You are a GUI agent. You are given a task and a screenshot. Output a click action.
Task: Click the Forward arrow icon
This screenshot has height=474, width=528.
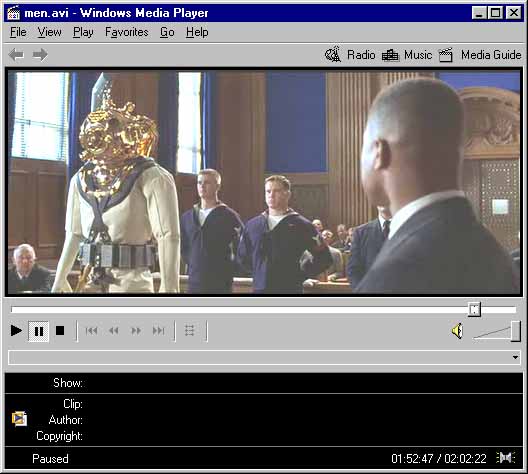40,55
